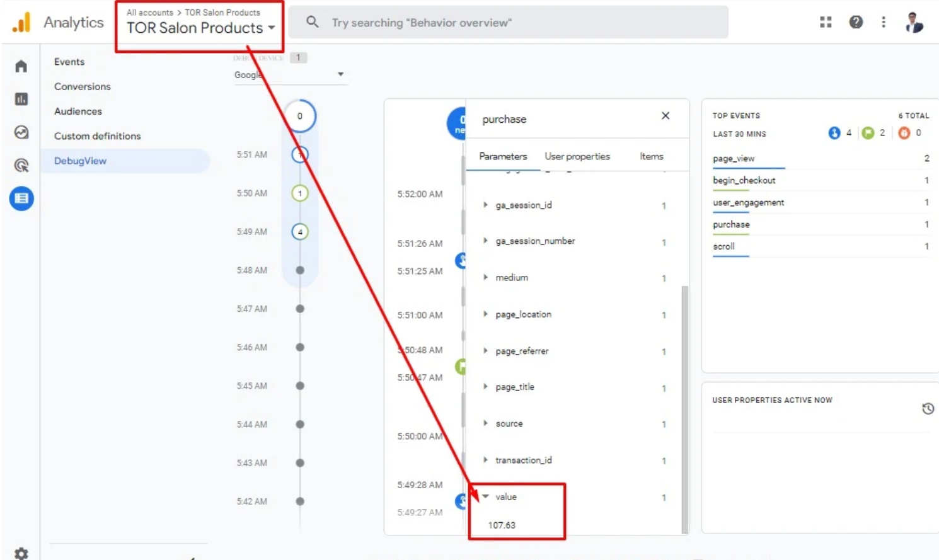This screenshot has height=560, width=939.
Task: Click the user properties history icon
Action: click(928, 409)
